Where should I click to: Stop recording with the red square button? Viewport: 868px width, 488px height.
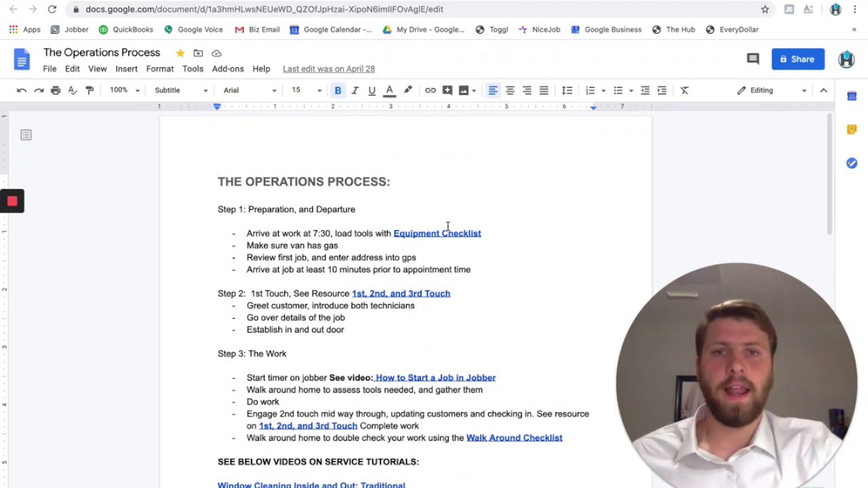[12, 201]
